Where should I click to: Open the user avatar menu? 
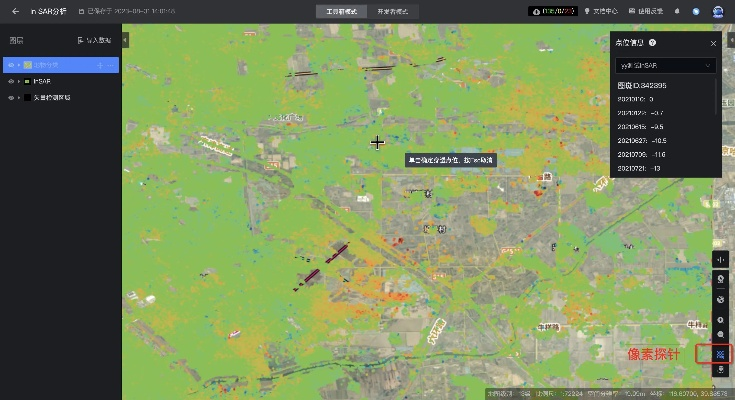pyautogui.click(x=718, y=12)
